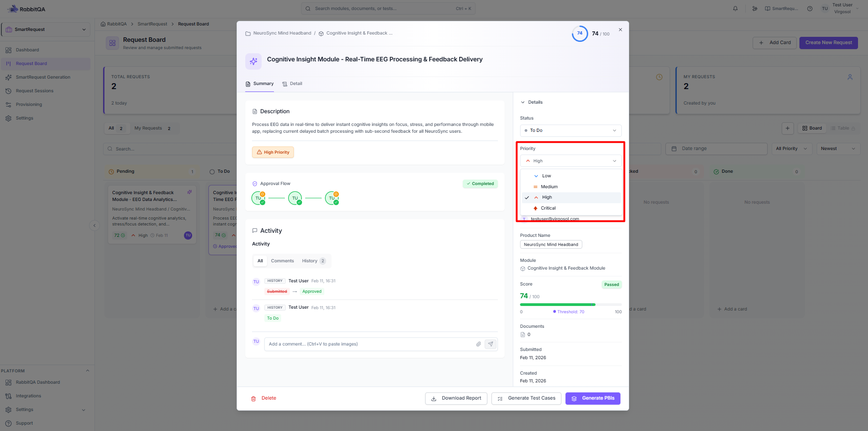868x431 pixels.
Task: Delete the request
Action: tap(264, 398)
